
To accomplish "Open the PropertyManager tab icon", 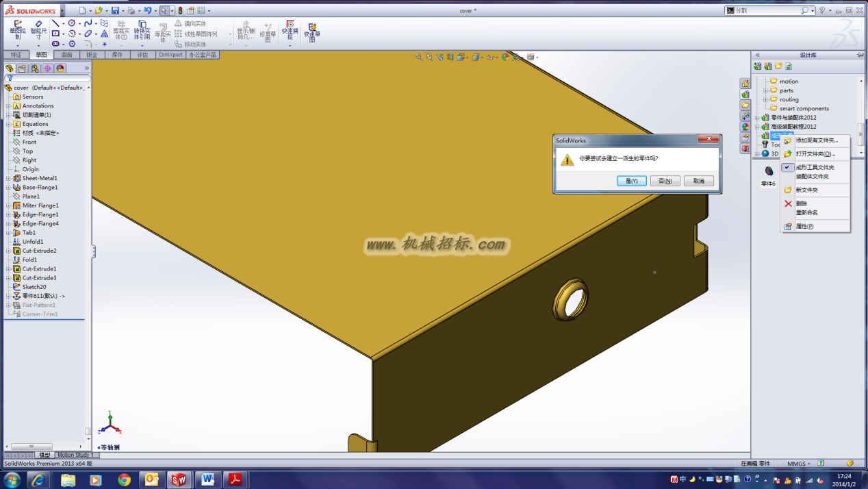I will tap(22, 68).
